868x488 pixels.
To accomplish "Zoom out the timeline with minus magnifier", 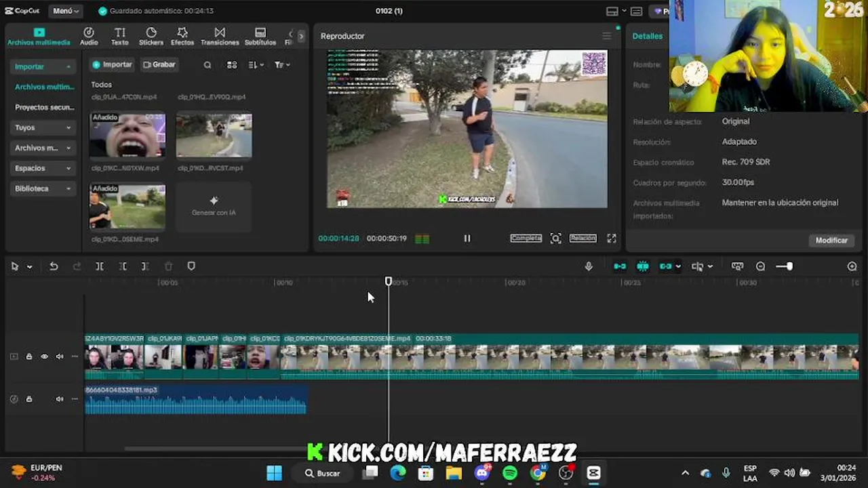I will [761, 266].
